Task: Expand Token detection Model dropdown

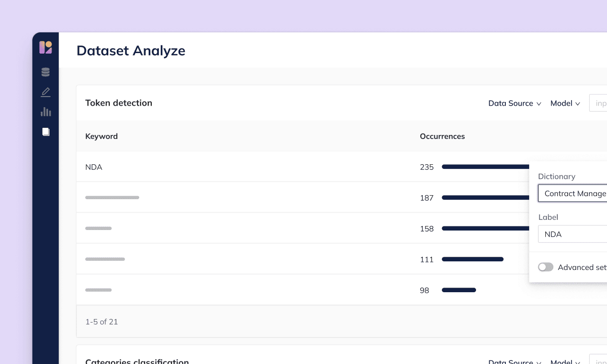Action: click(565, 103)
